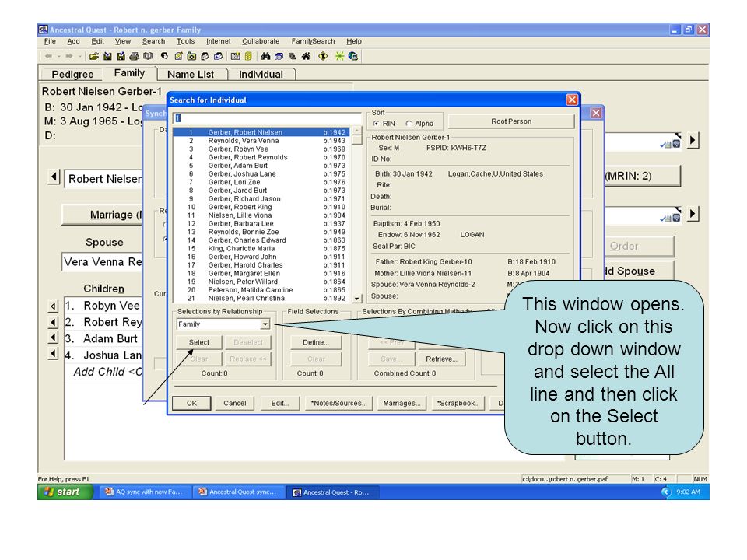
Task: Select list row 'Peterson, Matilda Caroline'
Action: point(261,290)
